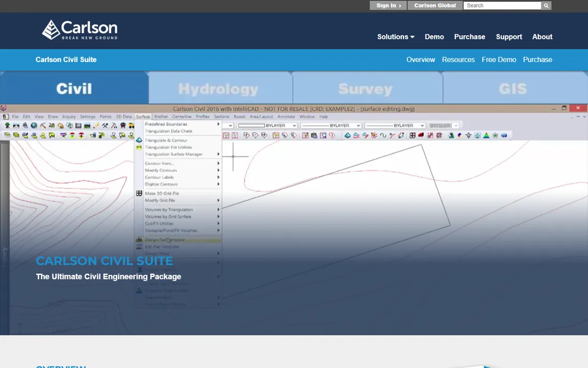Click the yellow dump truck toolbar icon

tap(131, 125)
